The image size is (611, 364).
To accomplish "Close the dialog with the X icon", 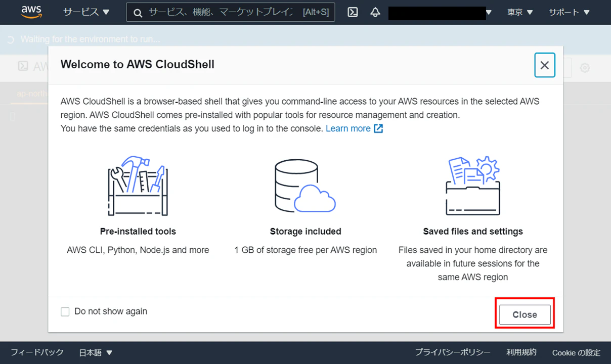I will click(x=545, y=65).
